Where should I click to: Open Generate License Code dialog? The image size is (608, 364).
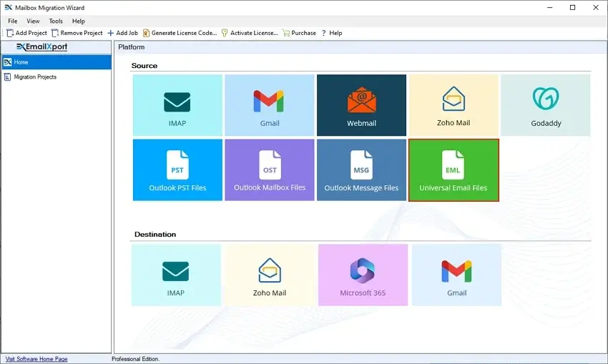[180, 33]
